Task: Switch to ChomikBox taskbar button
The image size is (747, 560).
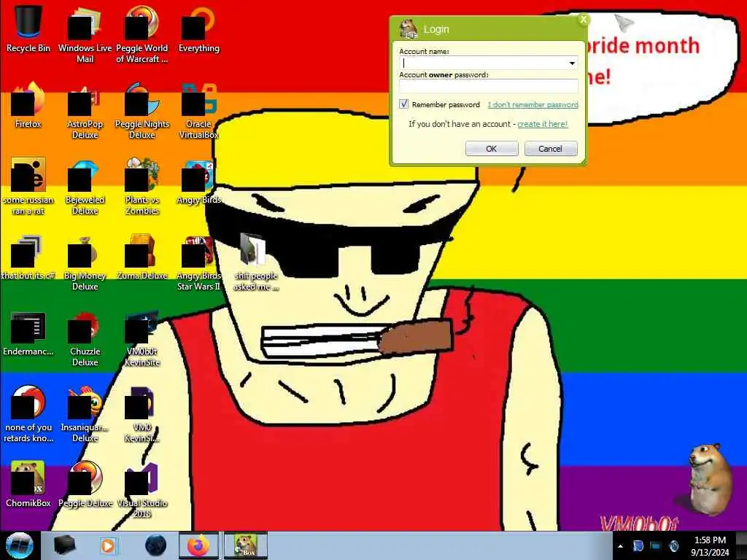Action: tap(245, 545)
